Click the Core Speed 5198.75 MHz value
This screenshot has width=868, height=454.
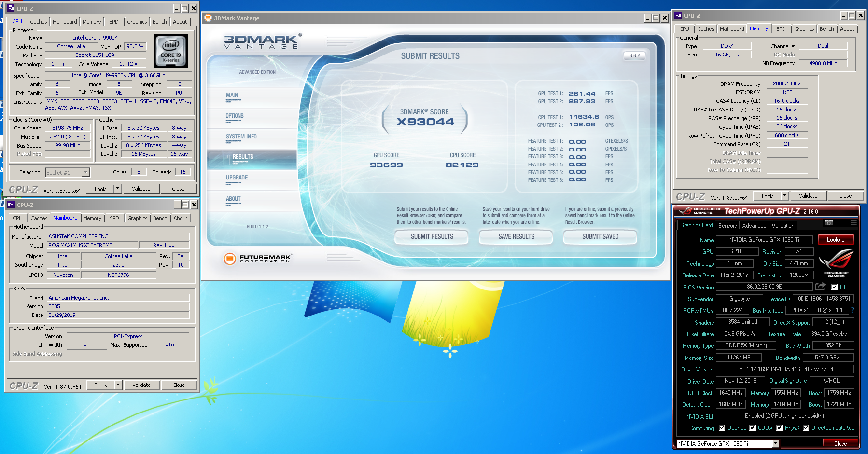[x=68, y=128]
